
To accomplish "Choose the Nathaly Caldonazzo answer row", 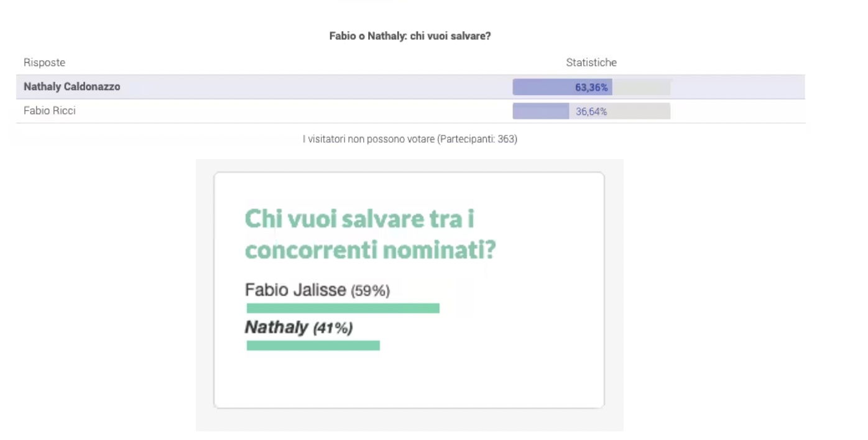I will point(410,87).
